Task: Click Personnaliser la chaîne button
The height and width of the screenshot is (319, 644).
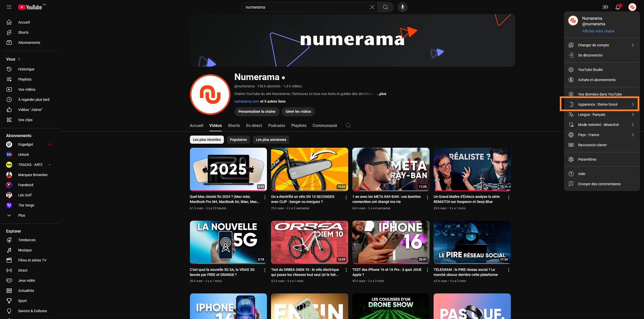Action: 257,111
